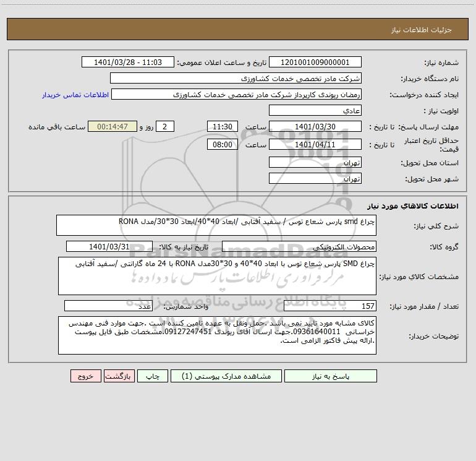Image resolution: width=476 pixels, height=461 pixels.
Task: Click the deadline time field 11:30
Action: pos(222,126)
